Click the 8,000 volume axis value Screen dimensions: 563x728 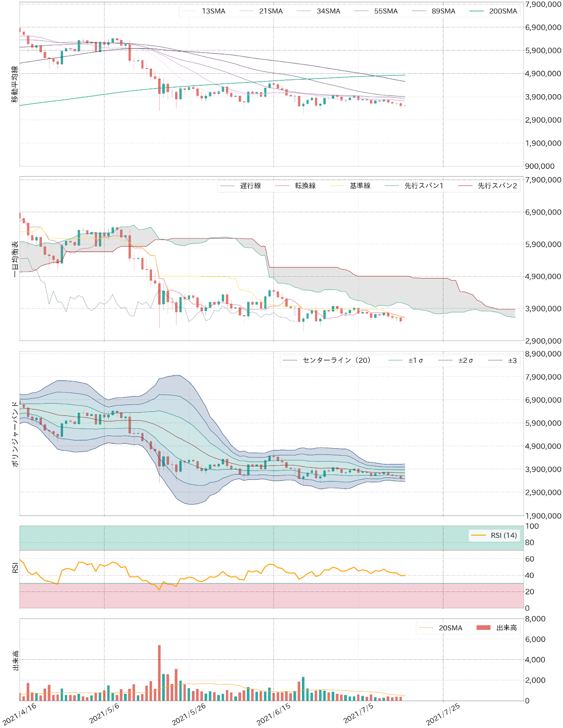535,619
